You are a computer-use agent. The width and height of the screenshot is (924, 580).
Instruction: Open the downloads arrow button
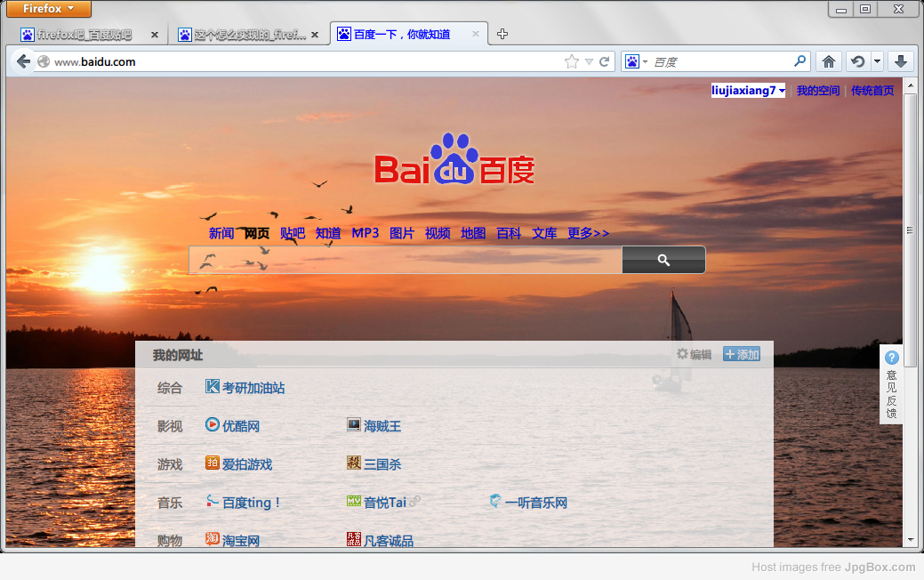click(900, 61)
